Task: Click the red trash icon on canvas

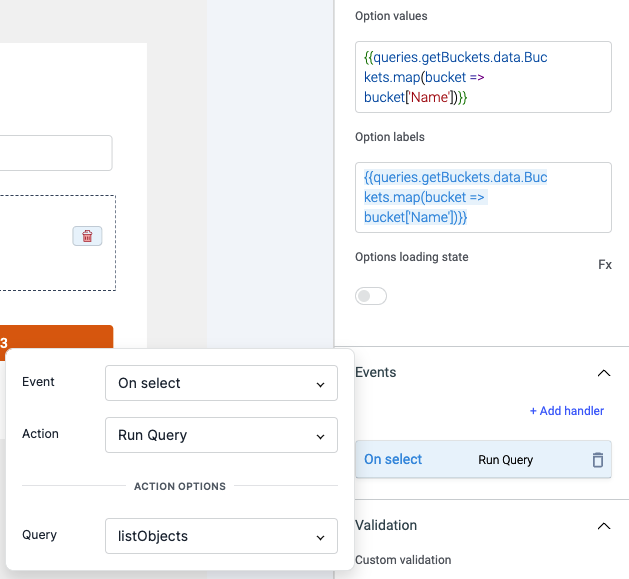Action: (87, 236)
